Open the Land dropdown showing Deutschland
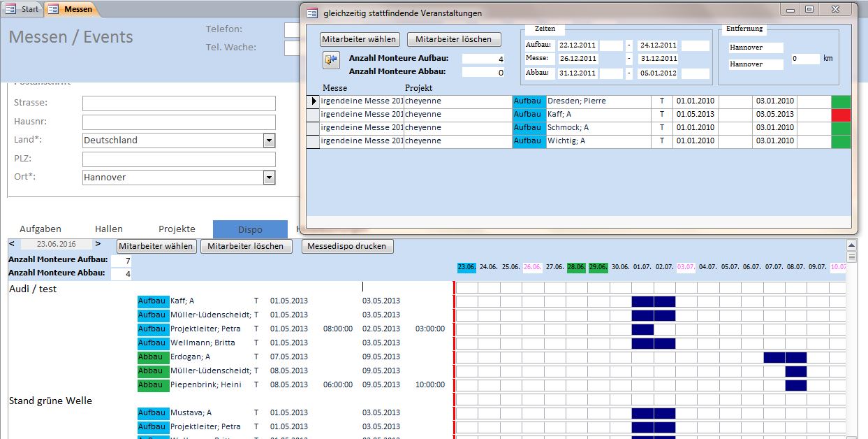Image resolution: width=868 pixels, height=439 pixels. 269,141
